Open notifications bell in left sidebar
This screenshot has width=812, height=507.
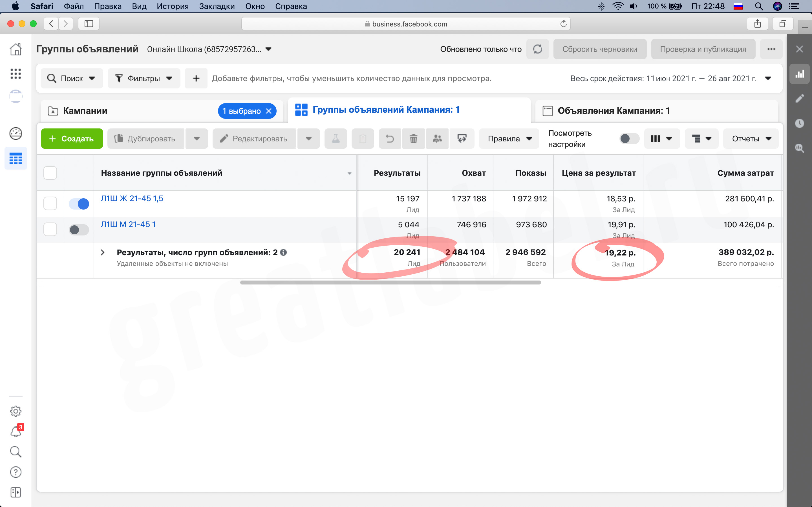tap(16, 431)
